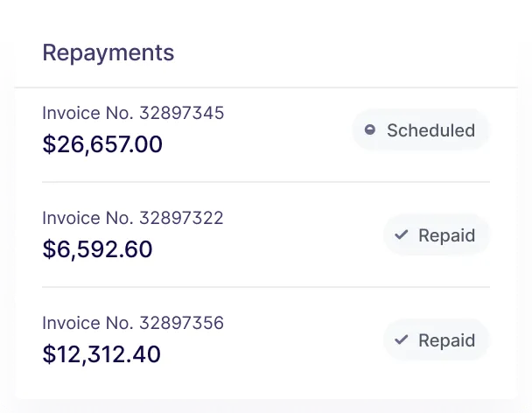Screen dimensions: 532x413
Task: Click the Repaid text beside the $6,592.60 amount
Action: tap(446, 235)
